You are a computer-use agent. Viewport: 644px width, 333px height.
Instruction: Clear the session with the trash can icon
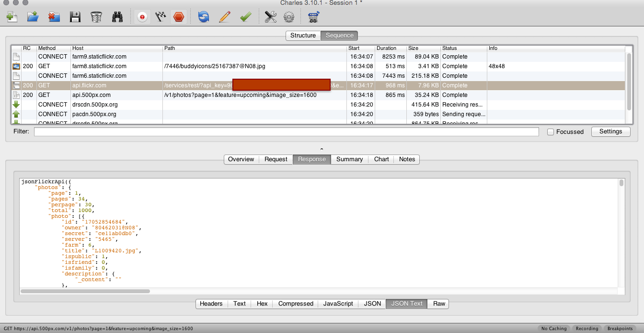pos(96,17)
